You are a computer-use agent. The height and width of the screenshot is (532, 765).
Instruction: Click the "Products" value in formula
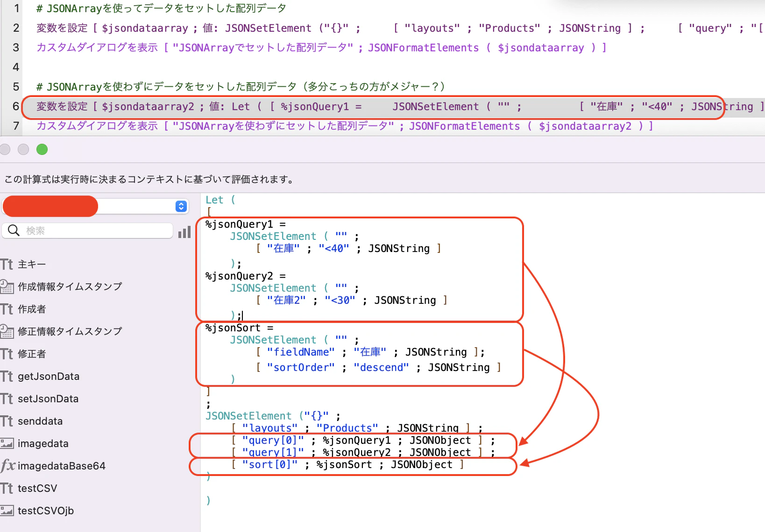(x=347, y=428)
